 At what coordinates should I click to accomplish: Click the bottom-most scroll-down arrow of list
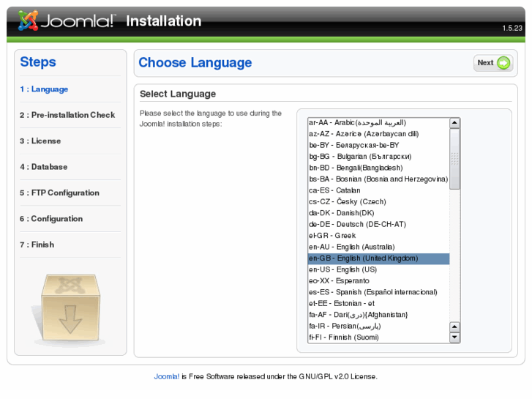pos(454,337)
